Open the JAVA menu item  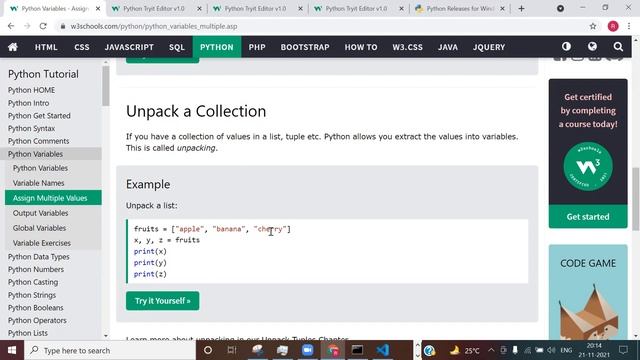(x=448, y=47)
